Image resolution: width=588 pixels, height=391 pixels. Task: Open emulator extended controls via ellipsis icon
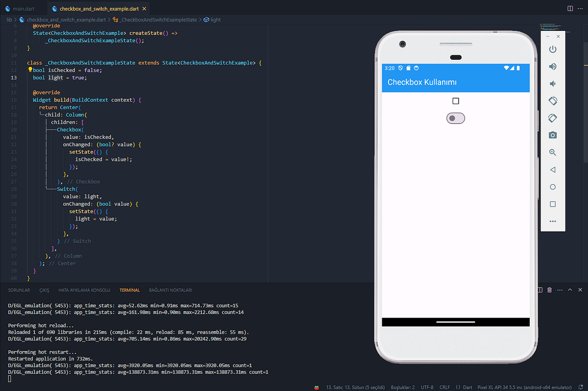[x=553, y=221]
